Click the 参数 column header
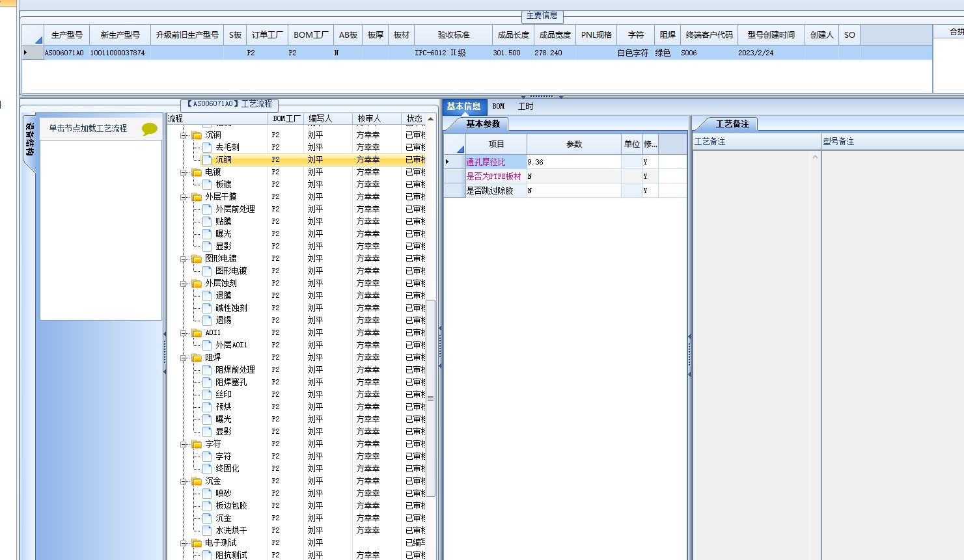The image size is (964, 560). pos(574,144)
